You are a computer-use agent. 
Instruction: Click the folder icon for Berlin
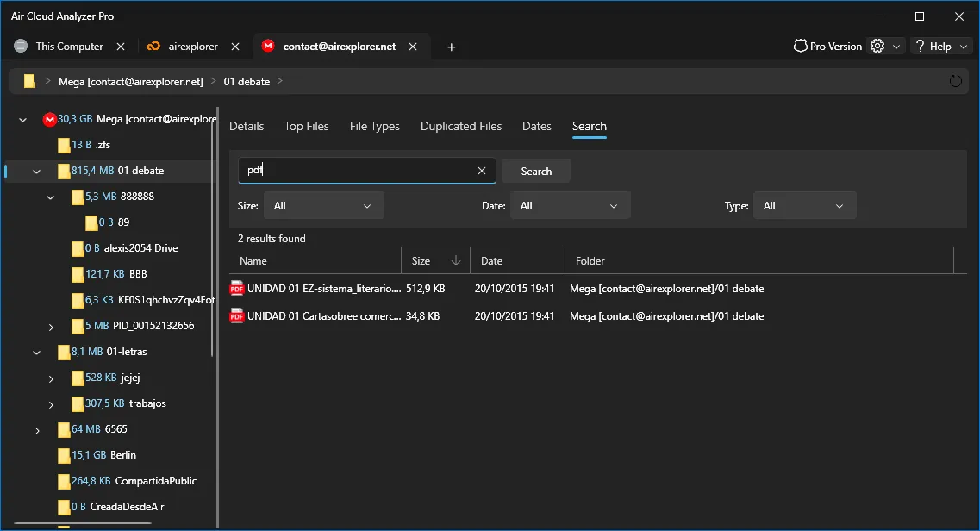click(64, 456)
